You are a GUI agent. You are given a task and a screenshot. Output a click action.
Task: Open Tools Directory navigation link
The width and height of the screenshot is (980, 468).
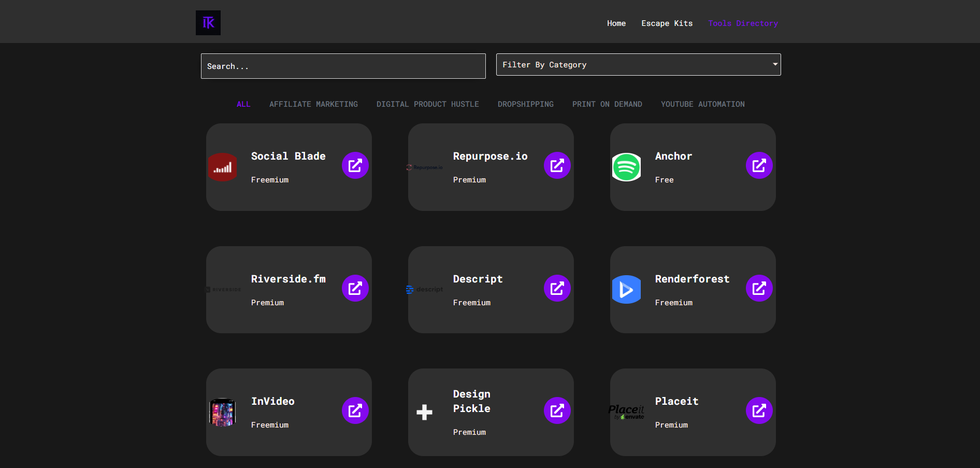pyautogui.click(x=743, y=23)
